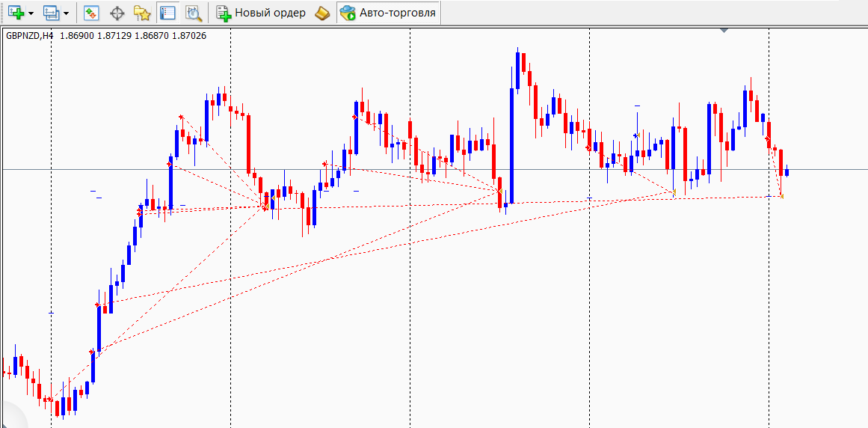Toggle the Terminal panel icon
The height and width of the screenshot is (428, 868).
(167, 13)
